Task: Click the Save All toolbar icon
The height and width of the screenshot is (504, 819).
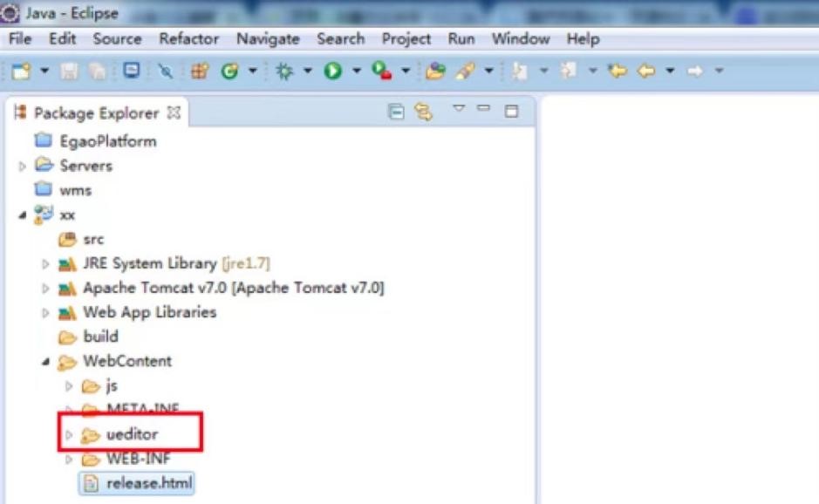Action: pyautogui.click(x=97, y=71)
